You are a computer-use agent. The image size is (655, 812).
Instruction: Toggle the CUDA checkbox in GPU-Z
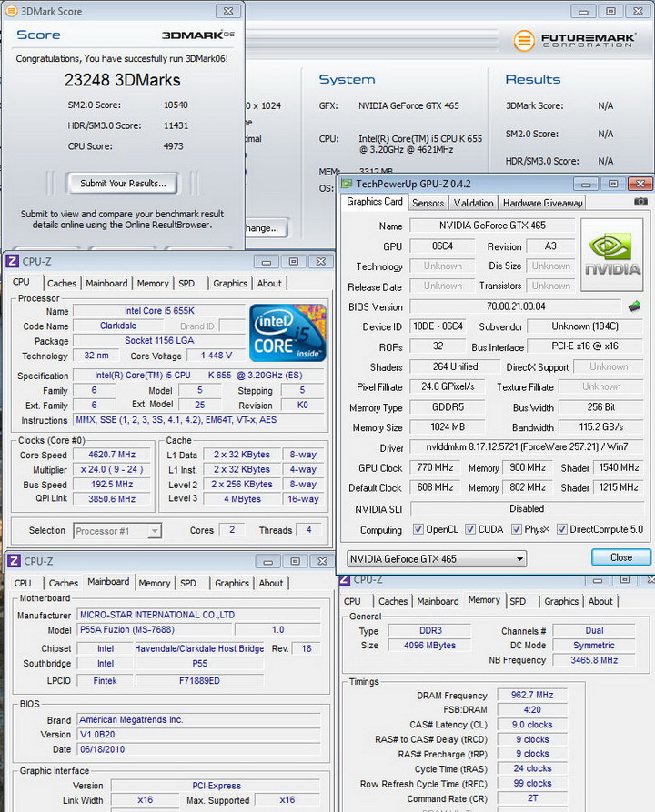point(470,528)
